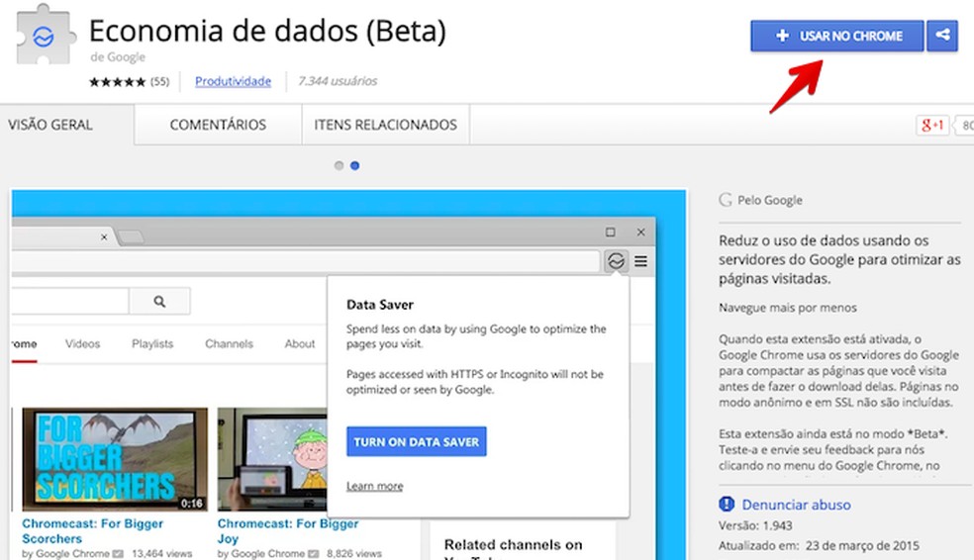Click the Related channels heading
Screen dimensions: 974x560
pyautogui.click(x=513, y=549)
